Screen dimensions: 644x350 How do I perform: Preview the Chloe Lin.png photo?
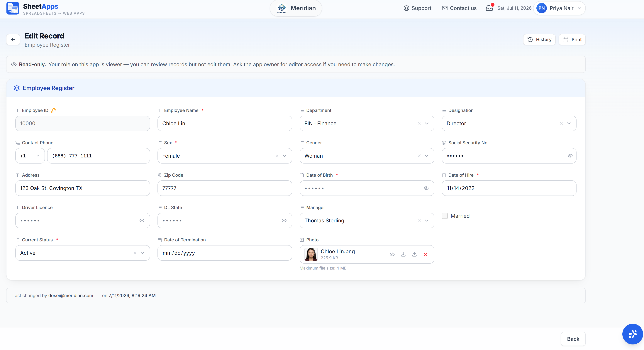[392, 254]
